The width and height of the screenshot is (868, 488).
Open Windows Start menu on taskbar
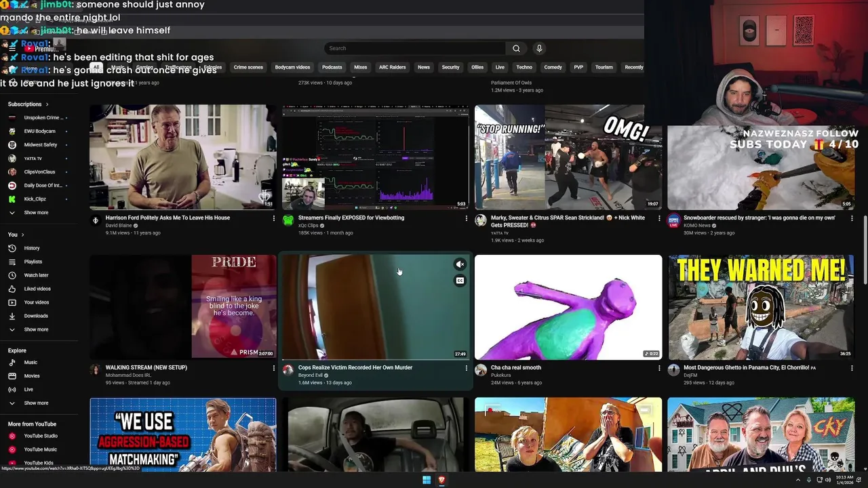pyautogui.click(x=427, y=480)
